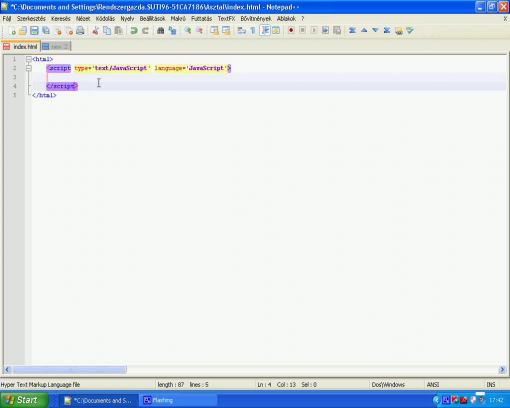Click the blue down-arrow plugin icon
The image size is (510, 408).
pyautogui.click(x=375, y=31)
